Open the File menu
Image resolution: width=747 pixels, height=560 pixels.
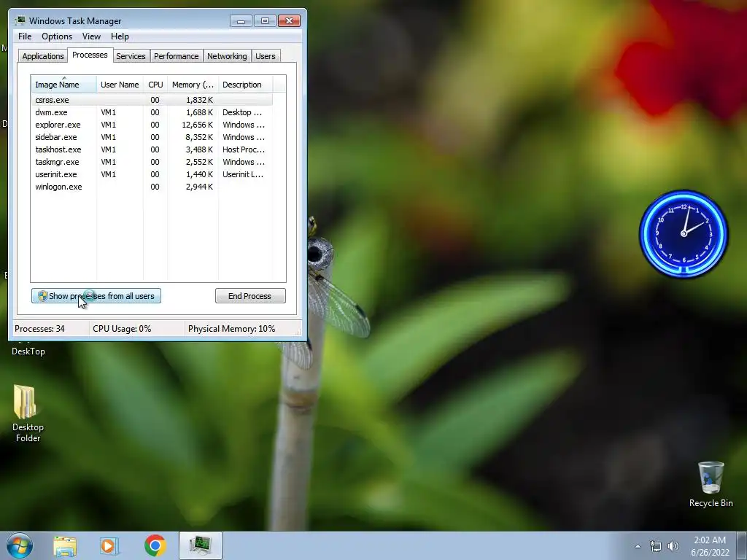point(25,36)
